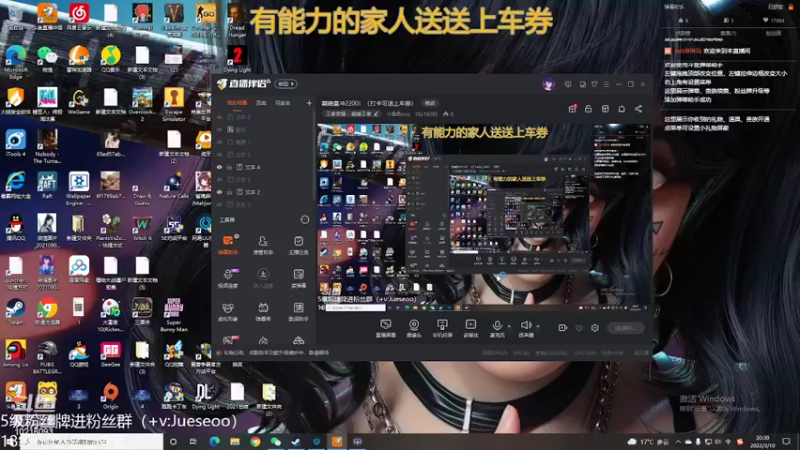
Task: Click the microphone icon in bottom bar
Action: [497, 326]
